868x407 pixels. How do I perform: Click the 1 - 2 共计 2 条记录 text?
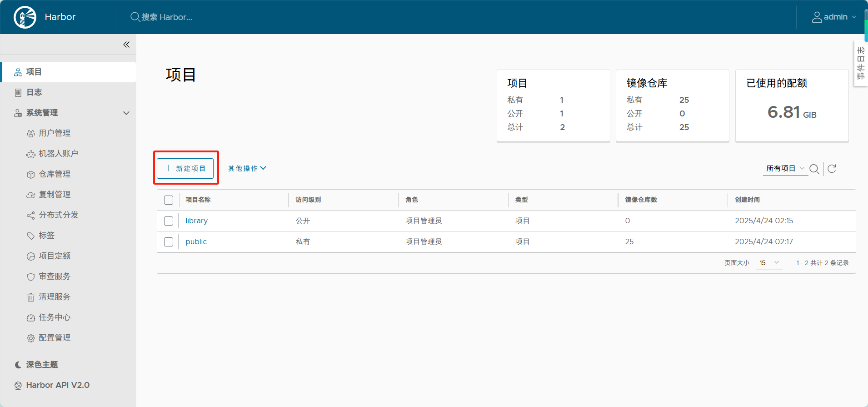[822, 263]
